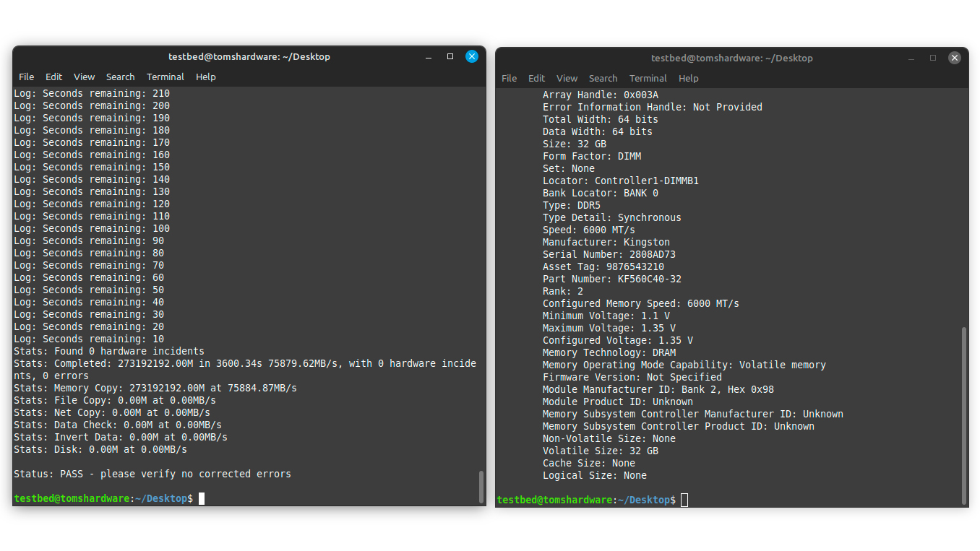
Task: Click the left terminal title bar text
Action: pos(249,56)
